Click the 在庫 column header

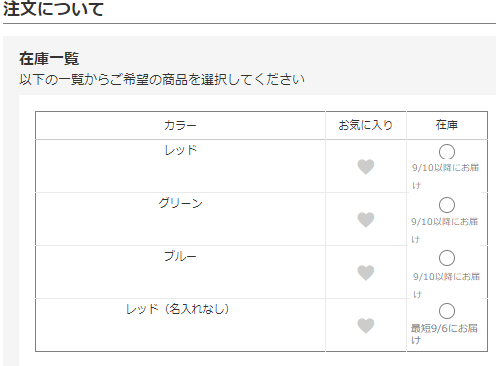[x=447, y=125]
